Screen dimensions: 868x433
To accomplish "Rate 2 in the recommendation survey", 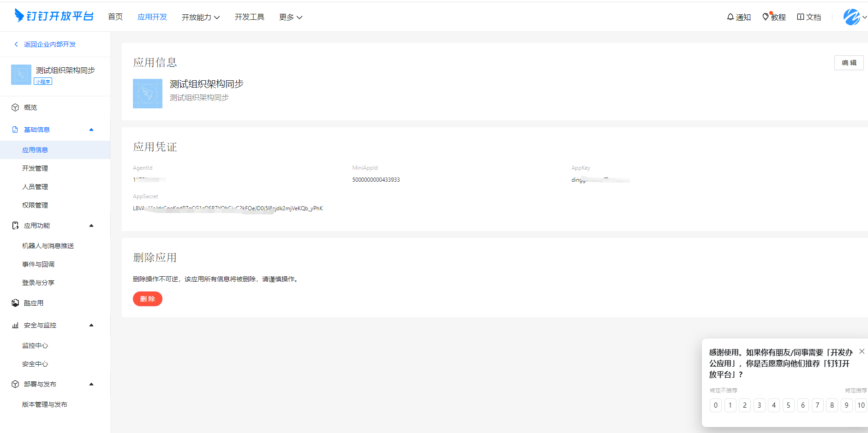I will point(745,405).
